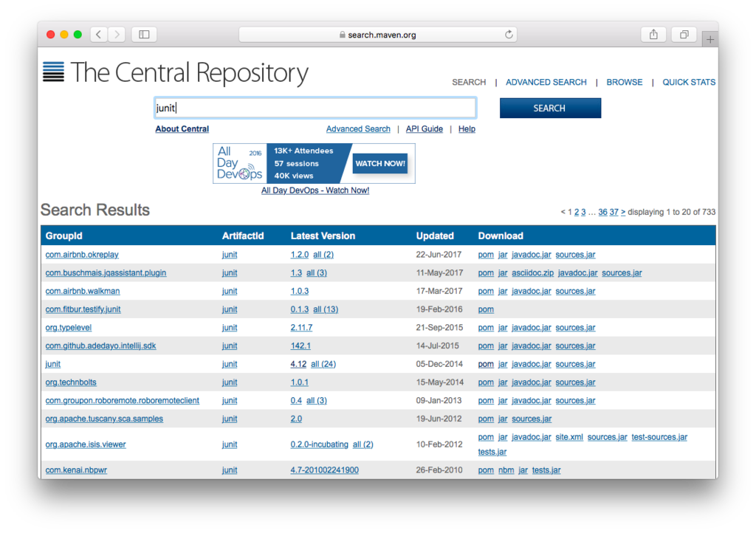Open Advanced Search link below search box
Image resolution: width=756 pixels, height=533 pixels.
358,128
